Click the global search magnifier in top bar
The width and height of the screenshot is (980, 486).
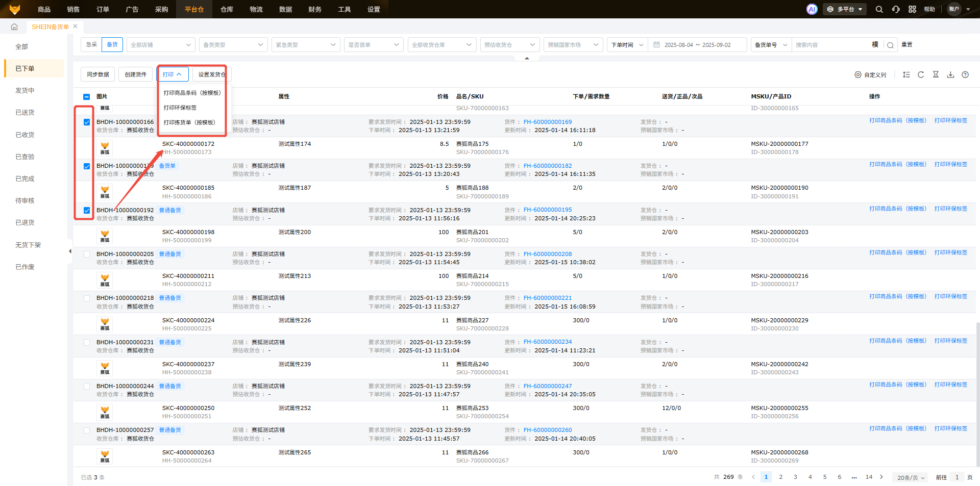tap(879, 9)
